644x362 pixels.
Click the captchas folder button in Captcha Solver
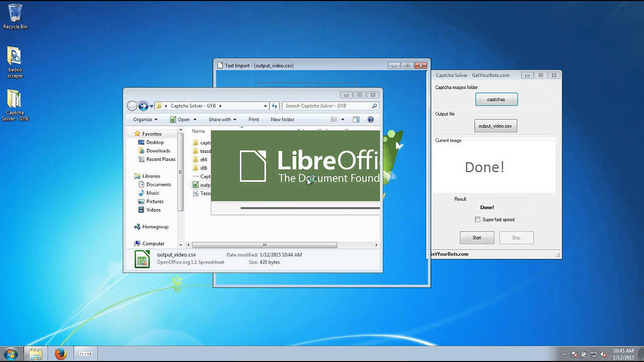[x=496, y=100]
